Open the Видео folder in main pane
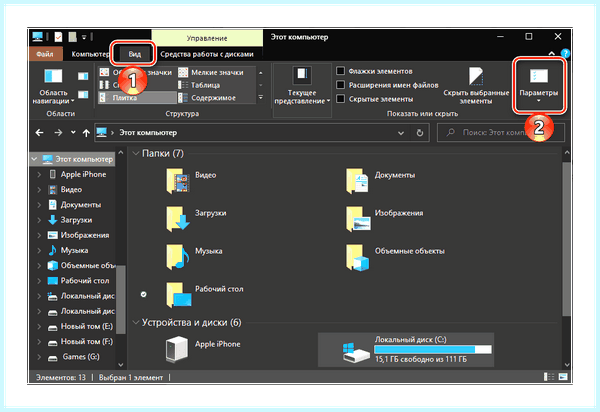Image resolution: width=600 pixels, height=412 pixels. (191, 180)
